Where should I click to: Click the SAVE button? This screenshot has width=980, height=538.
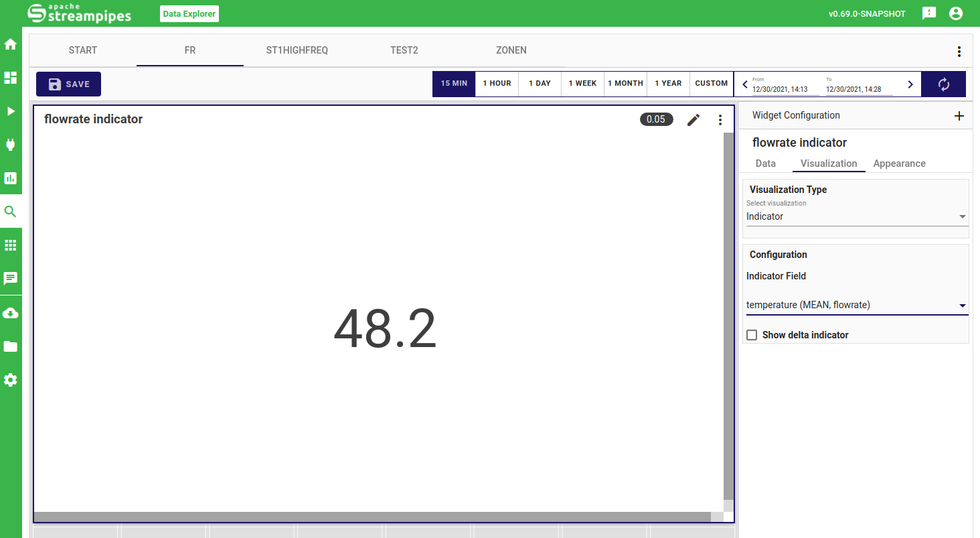click(68, 84)
